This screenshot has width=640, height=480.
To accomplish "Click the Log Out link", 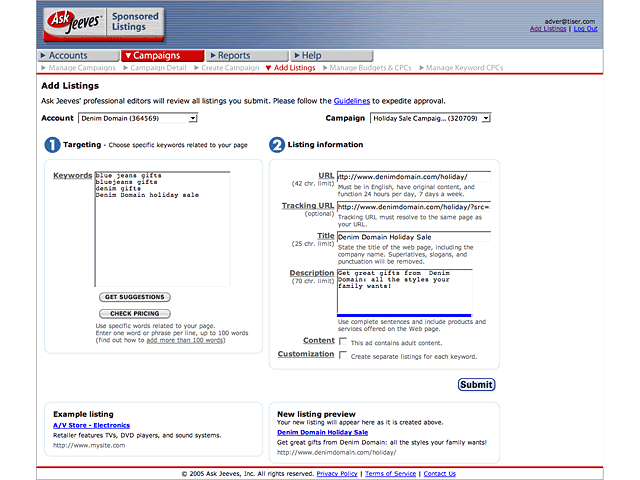I will point(585,29).
